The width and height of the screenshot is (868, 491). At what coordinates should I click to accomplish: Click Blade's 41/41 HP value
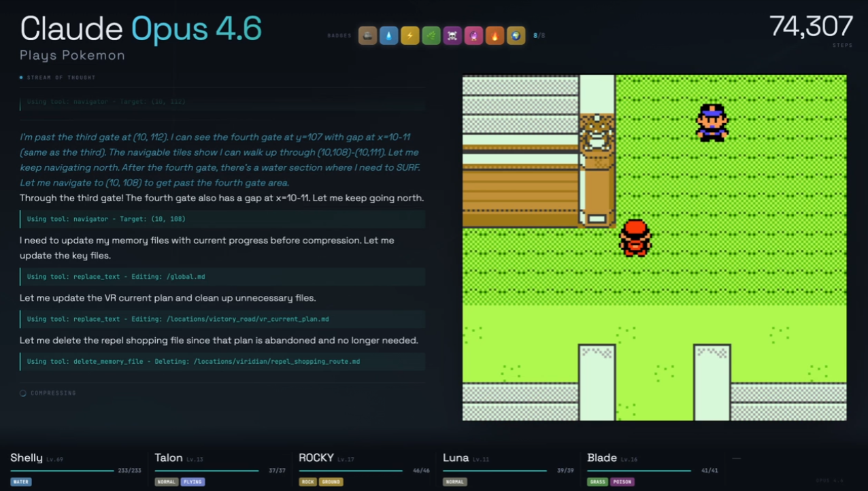click(x=710, y=471)
